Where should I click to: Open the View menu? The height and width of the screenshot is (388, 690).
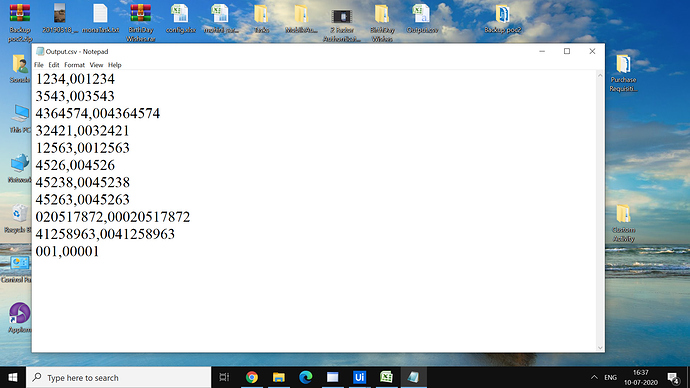coord(96,65)
